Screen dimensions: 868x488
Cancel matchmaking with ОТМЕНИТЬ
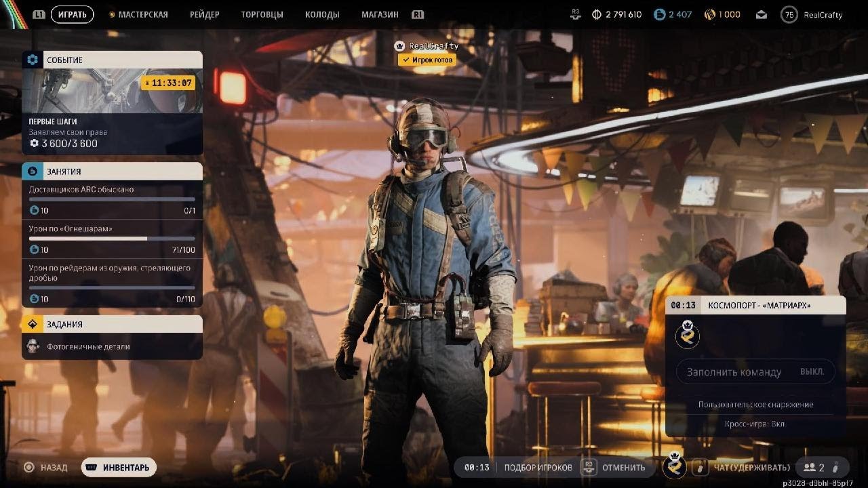pyautogui.click(x=614, y=468)
